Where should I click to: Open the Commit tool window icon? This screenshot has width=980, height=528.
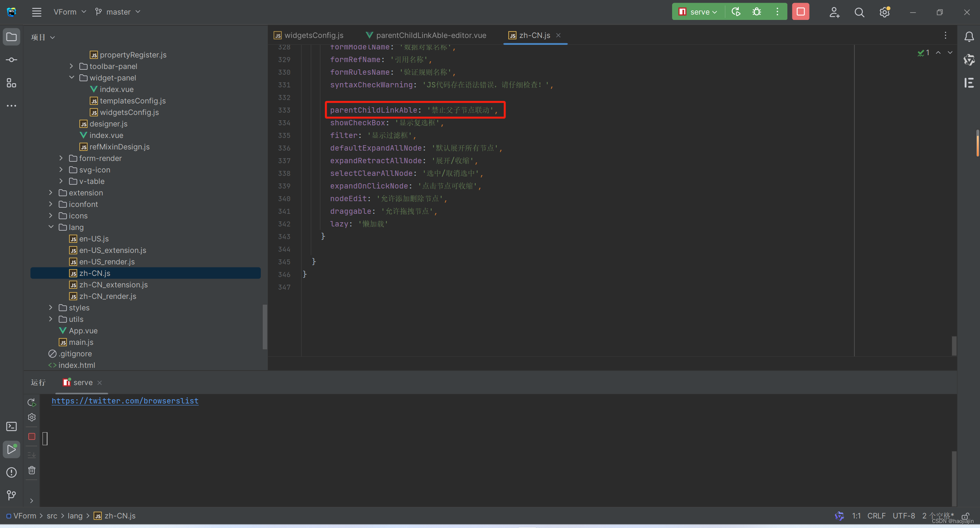tap(11, 60)
